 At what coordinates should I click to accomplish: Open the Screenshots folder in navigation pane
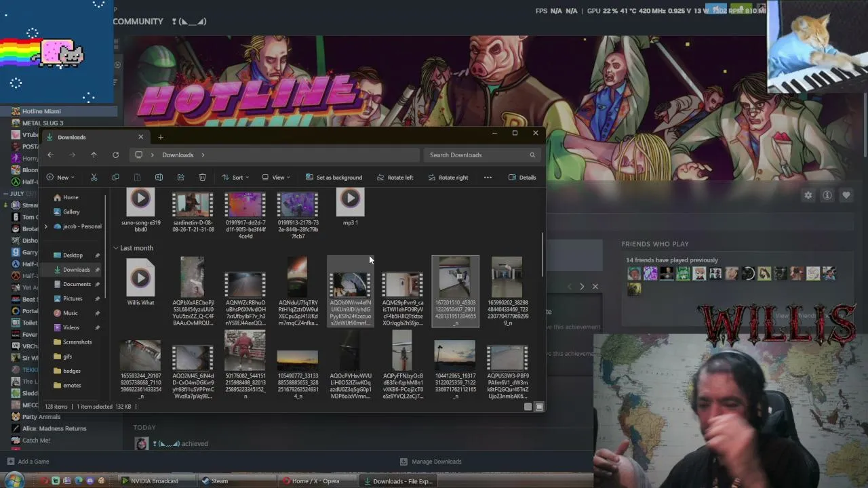(x=77, y=342)
